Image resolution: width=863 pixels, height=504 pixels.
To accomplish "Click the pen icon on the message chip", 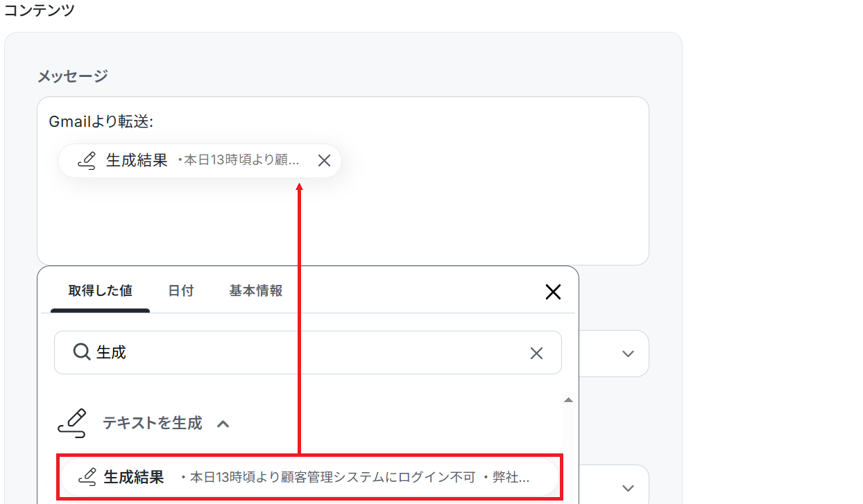I will pos(86,161).
